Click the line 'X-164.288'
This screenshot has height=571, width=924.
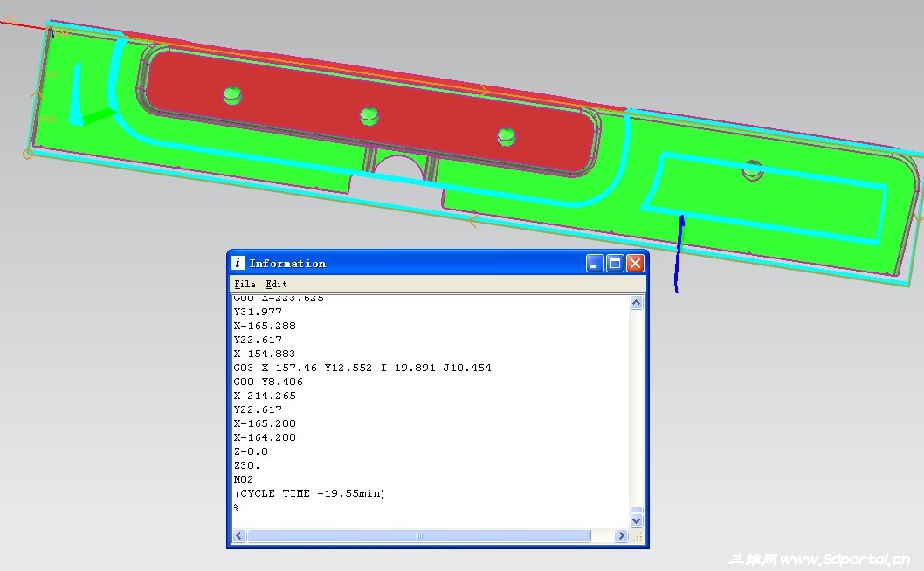(x=265, y=437)
